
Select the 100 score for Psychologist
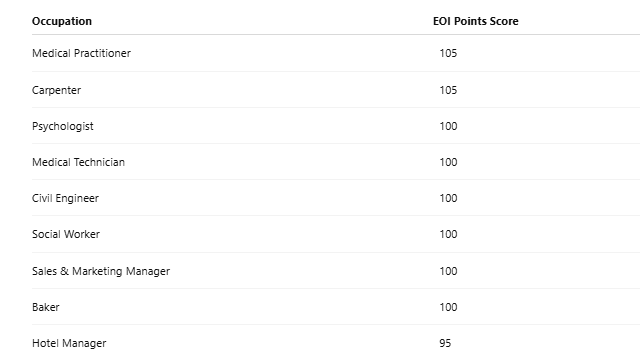point(448,126)
